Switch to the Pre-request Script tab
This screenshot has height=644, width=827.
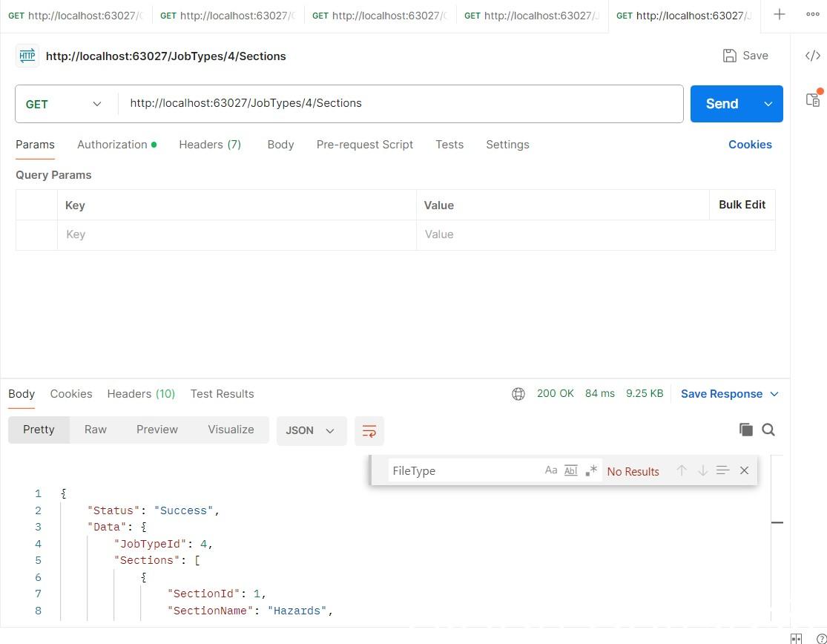coord(364,145)
